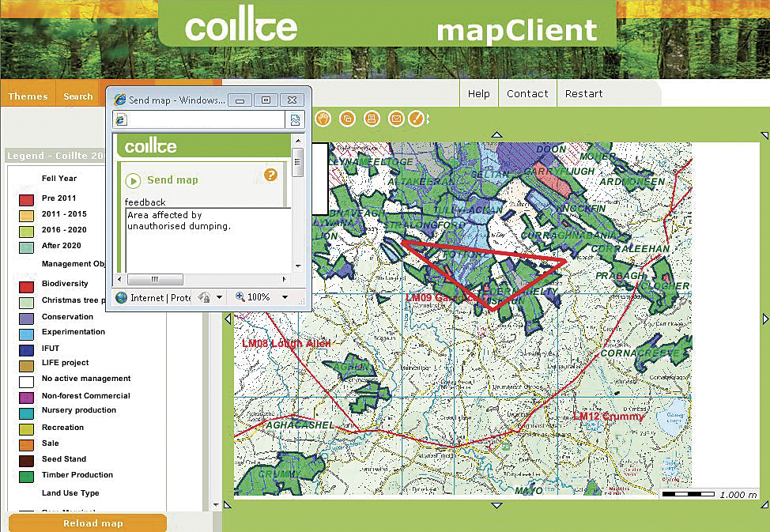Screen dimensions: 770x532
Task: Click the Send map window address field
Action: (199, 119)
